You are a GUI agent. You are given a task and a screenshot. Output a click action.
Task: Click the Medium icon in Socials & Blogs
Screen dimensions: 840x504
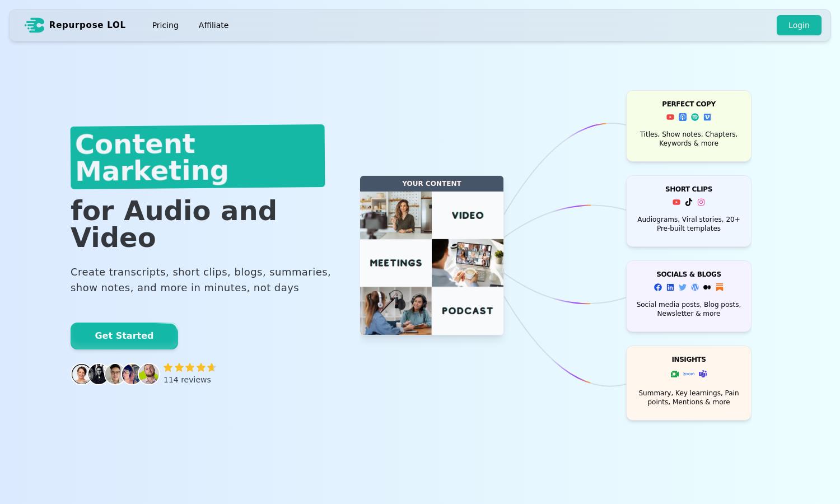(x=707, y=287)
